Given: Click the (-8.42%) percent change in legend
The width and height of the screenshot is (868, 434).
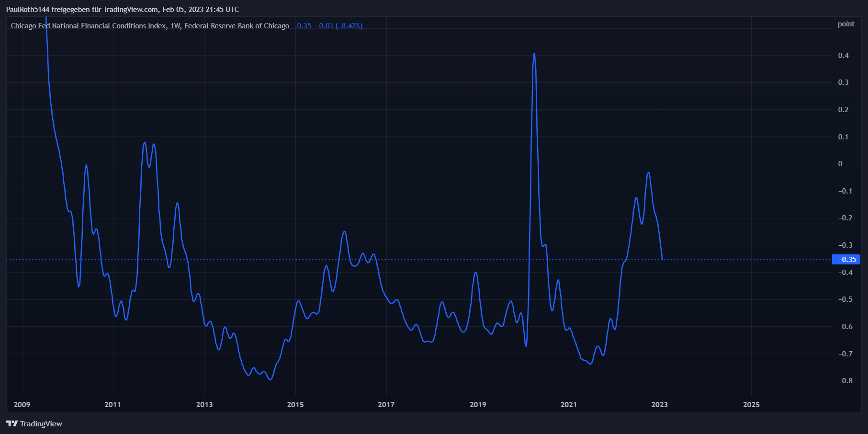Looking at the screenshot, I should [349, 26].
